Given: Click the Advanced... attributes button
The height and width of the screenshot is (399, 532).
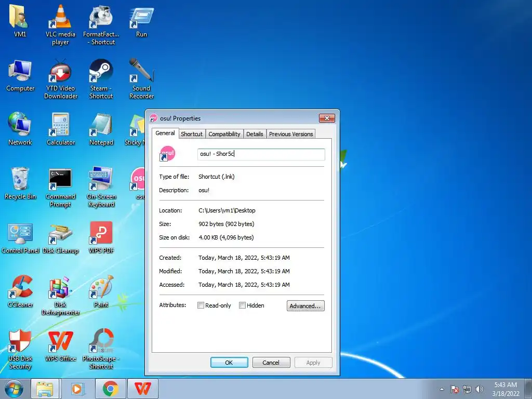Looking at the screenshot, I should tap(305, 305).
